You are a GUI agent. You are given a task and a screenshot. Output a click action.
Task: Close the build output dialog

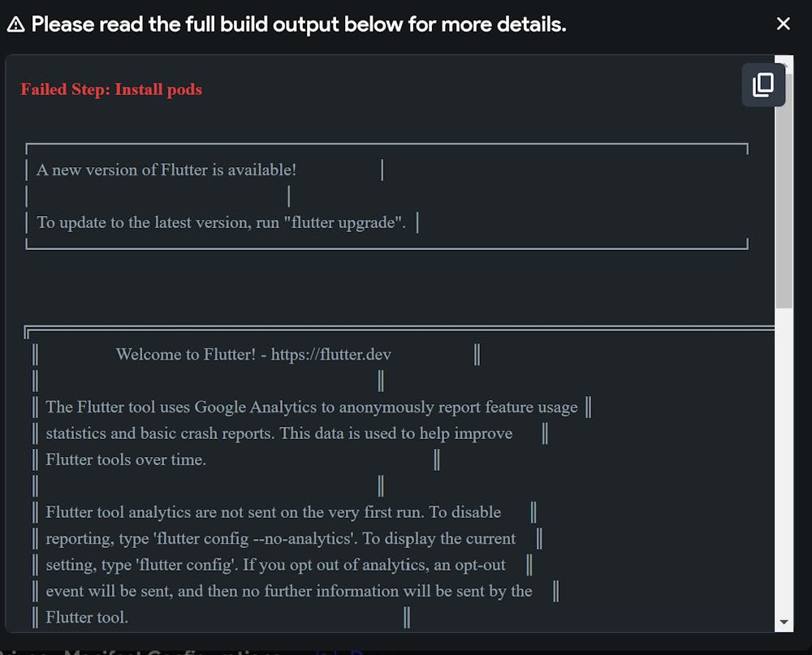783,24
